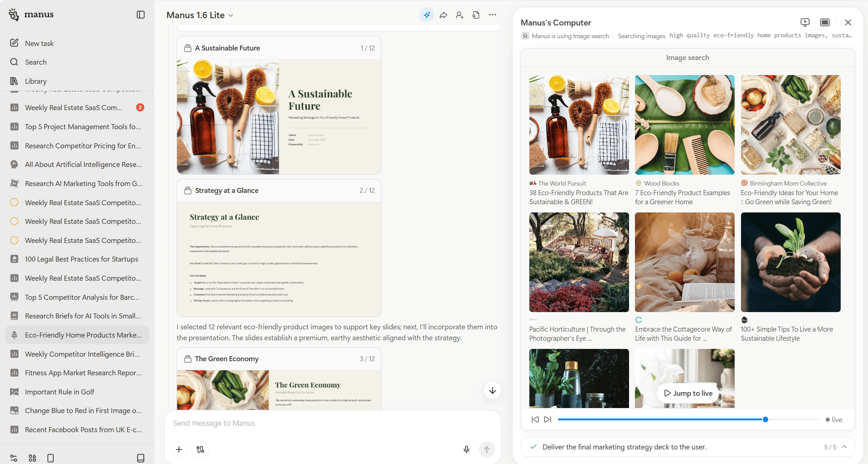Click the Strategy at a Glance slide preview

pos(279,259)
